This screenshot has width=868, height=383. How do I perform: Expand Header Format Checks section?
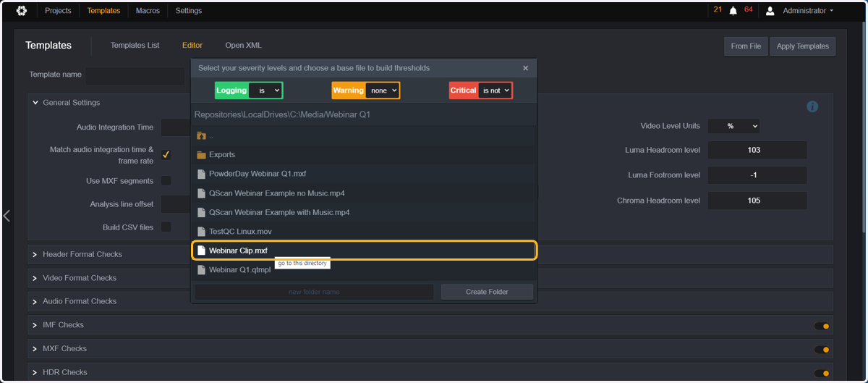pyautogui.click(x=35, y=254)
